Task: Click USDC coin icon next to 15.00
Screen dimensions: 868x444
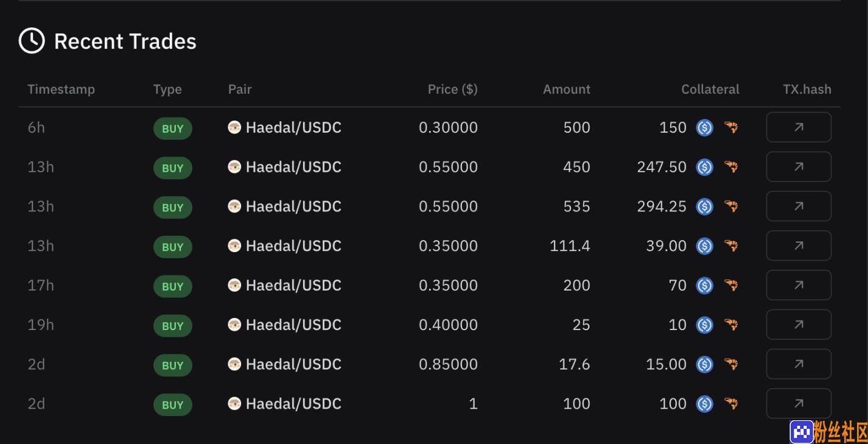Action: coord(704,364)
